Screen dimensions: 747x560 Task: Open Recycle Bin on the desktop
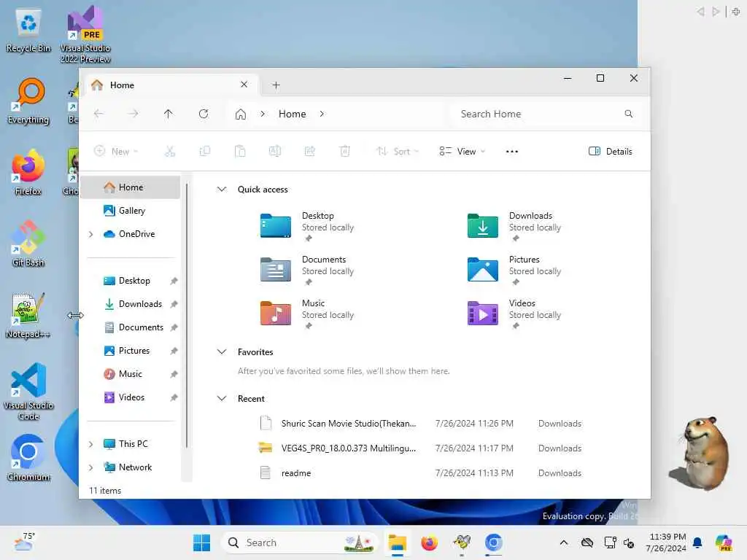coord(28,31)
